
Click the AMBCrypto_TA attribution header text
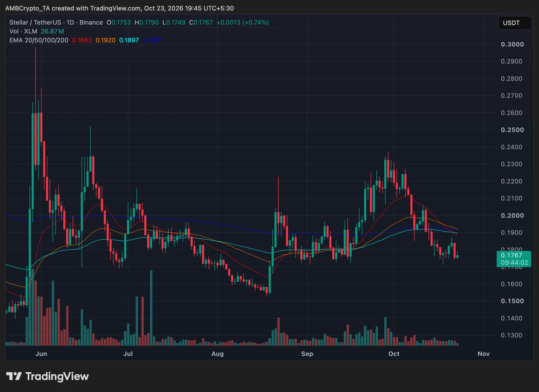point(119,8)
